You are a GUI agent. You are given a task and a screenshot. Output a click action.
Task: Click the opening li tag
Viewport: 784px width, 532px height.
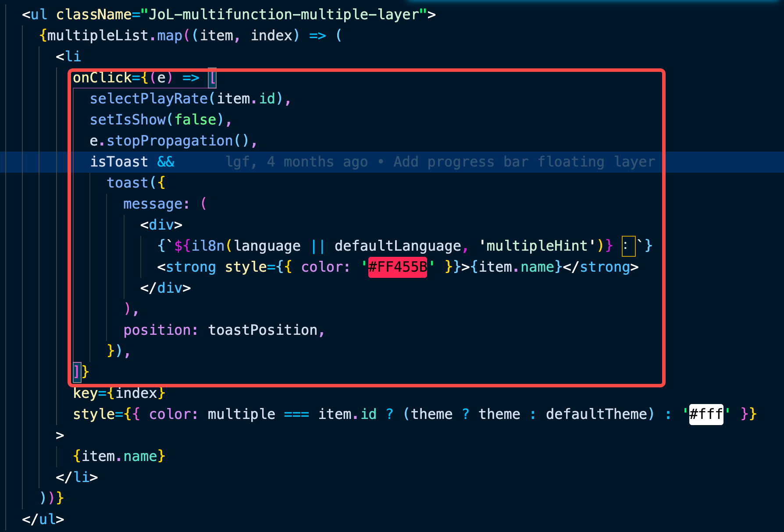68,57
